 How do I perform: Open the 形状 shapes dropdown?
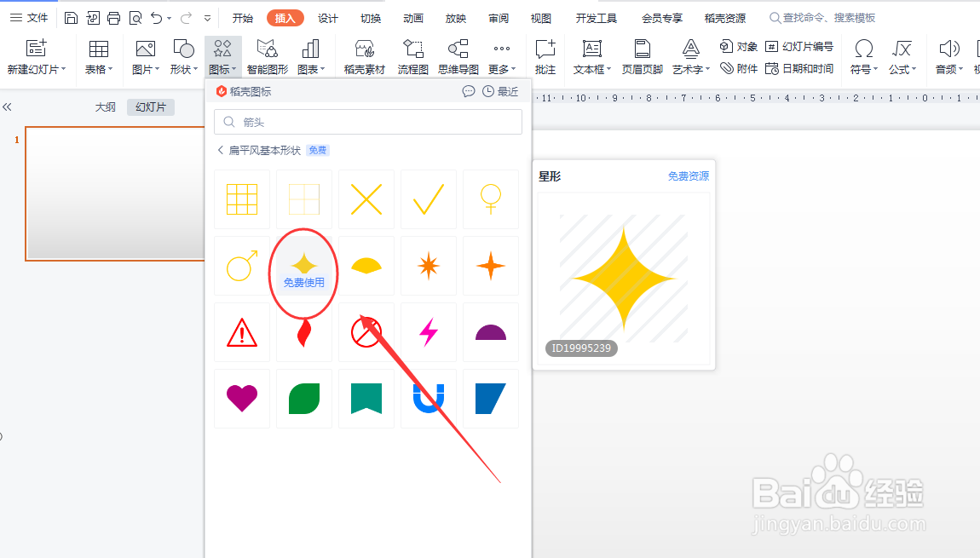coord(184,56)
